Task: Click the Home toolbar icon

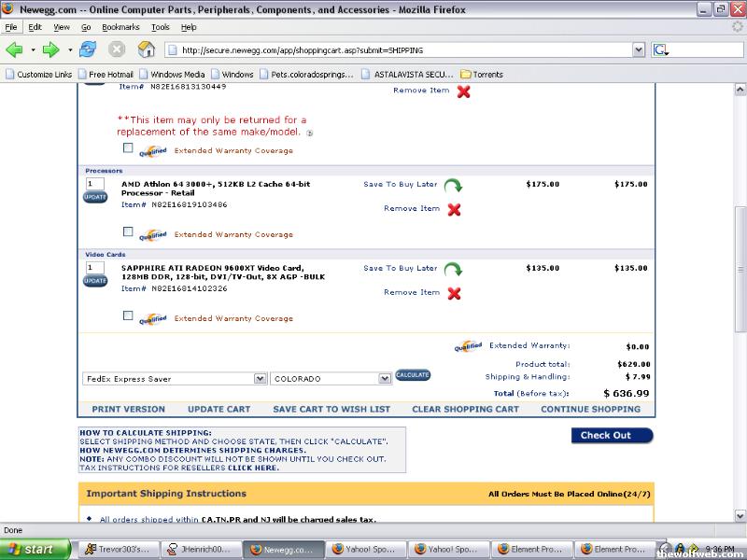Action: pos(146,49)
